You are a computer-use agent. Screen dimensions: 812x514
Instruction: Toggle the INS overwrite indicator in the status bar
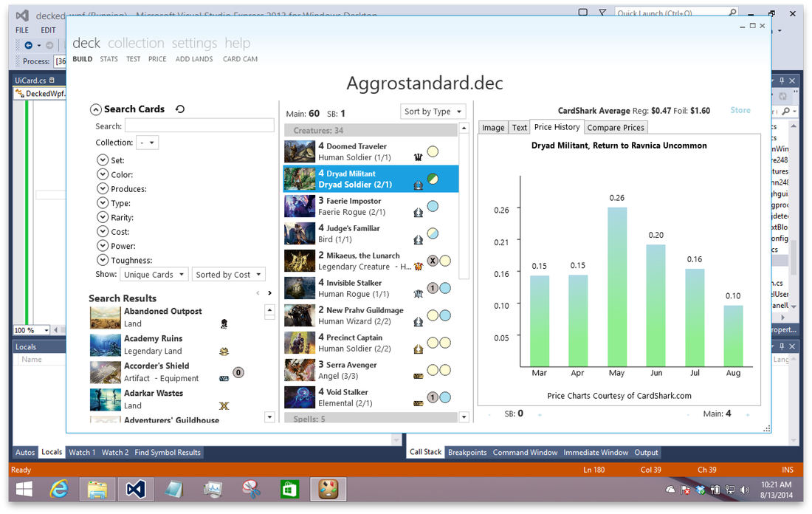coord(788,469)
